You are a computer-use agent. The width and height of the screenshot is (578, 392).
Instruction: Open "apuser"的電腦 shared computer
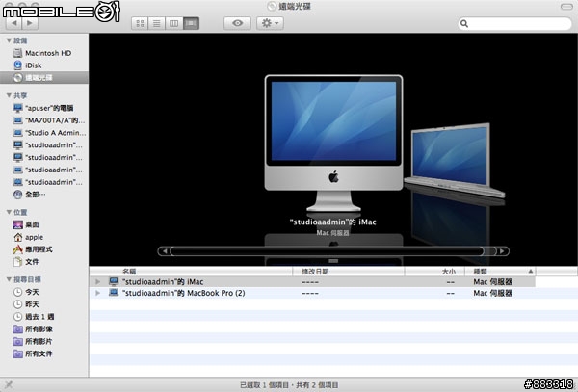click(x=43, y=108)
